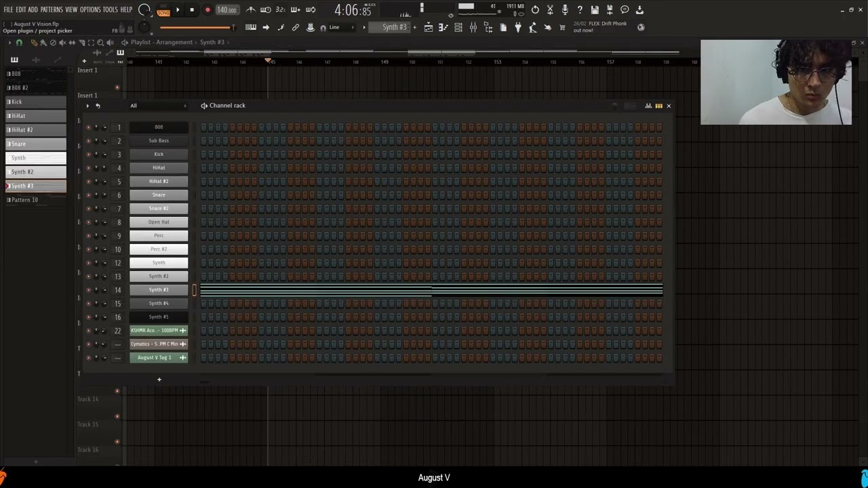
Task: Add a new pattern with plus button
Action: click(414, 27)
